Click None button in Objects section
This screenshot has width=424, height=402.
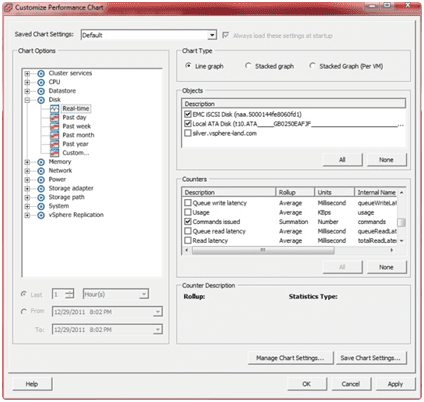[x=386, y=160]
